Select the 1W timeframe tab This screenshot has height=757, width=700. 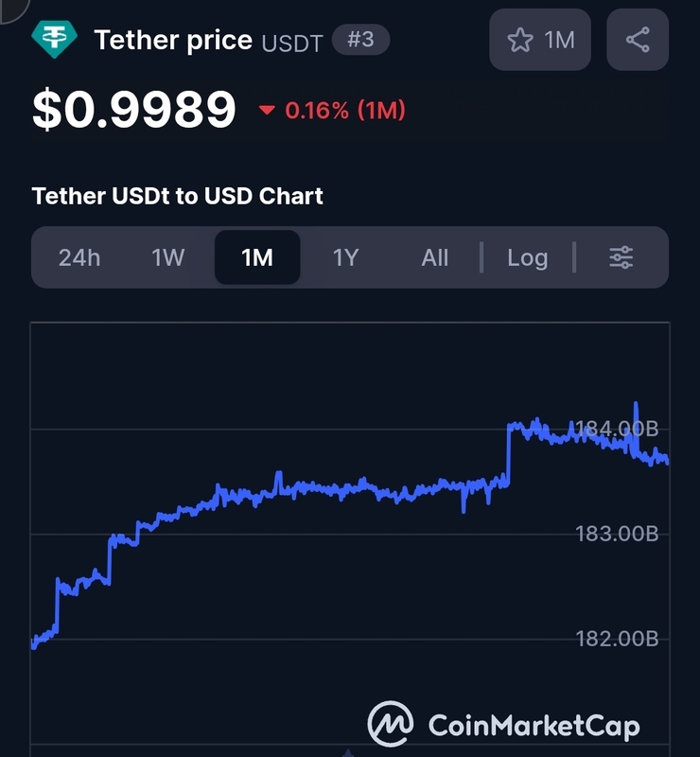[x=168, y=257]
